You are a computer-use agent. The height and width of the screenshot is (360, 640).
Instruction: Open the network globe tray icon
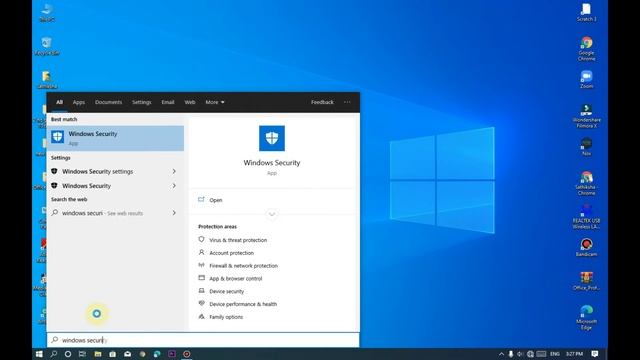point(530,354)
